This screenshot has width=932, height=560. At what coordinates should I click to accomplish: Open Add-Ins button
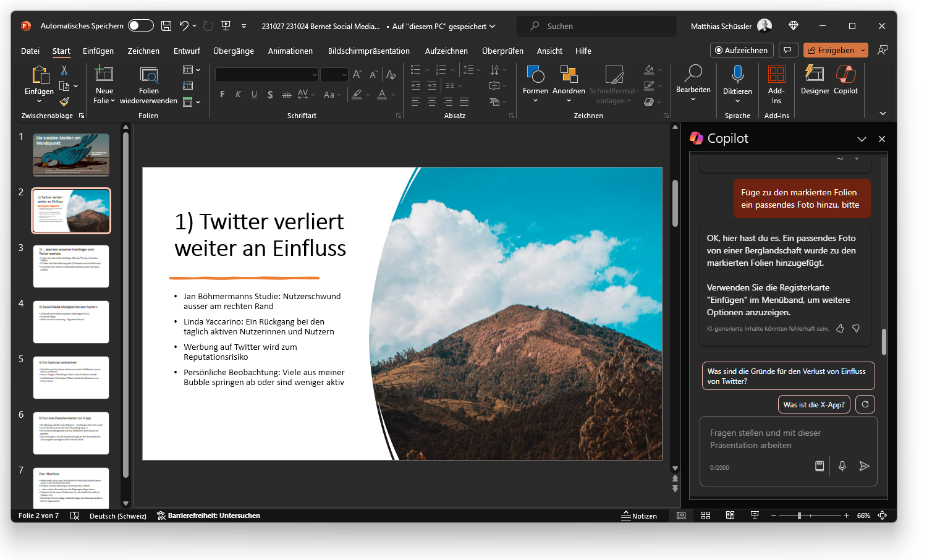(776, 85)
